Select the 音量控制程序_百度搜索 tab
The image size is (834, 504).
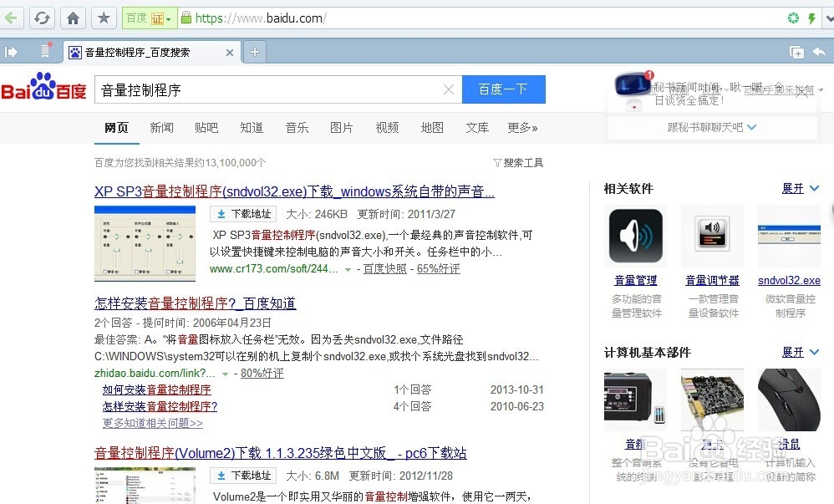[x=151, y=52]
